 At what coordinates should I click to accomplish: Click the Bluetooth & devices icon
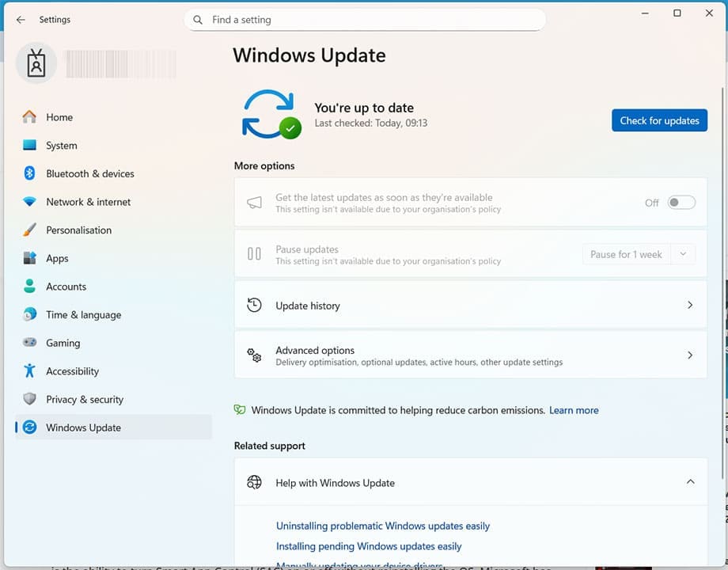point(29,173)
